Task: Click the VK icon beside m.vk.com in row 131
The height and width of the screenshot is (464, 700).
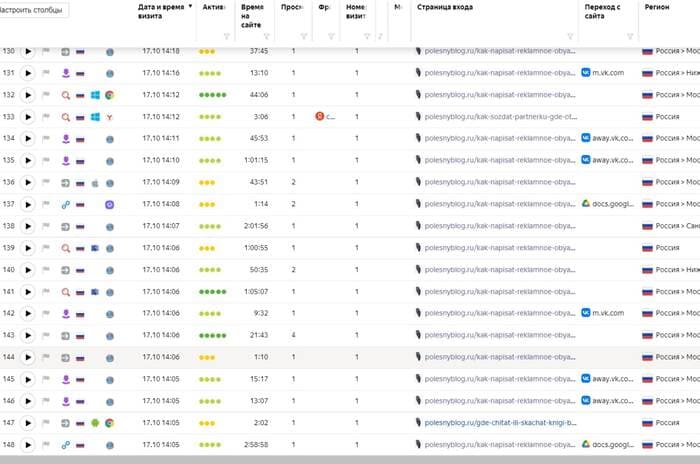Action: [586, 72]
